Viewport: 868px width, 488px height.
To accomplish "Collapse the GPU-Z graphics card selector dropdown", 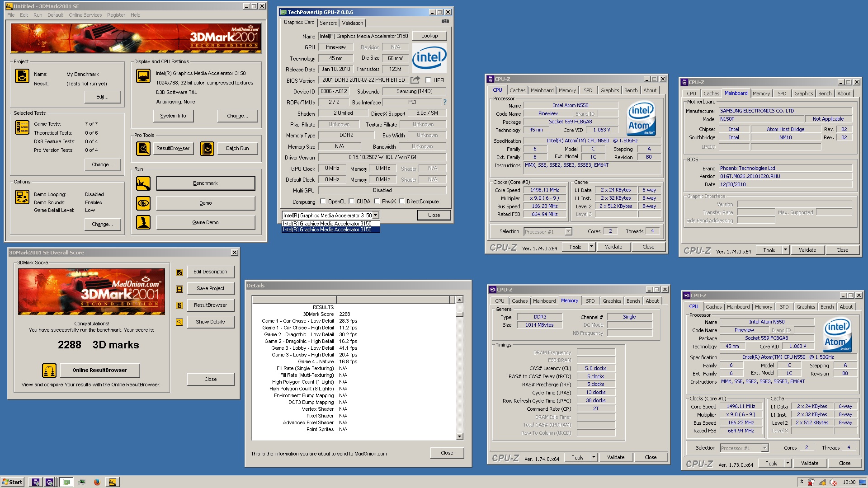I will tap(375, 216).
